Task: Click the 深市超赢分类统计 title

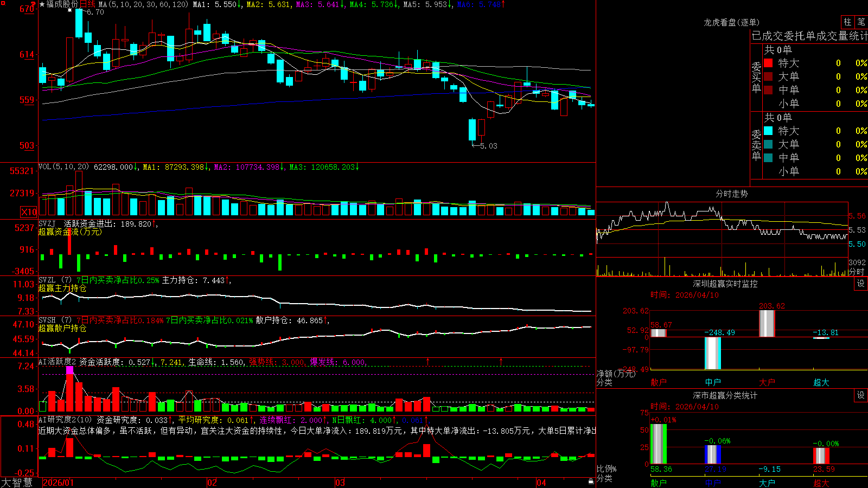Action: 725,395
